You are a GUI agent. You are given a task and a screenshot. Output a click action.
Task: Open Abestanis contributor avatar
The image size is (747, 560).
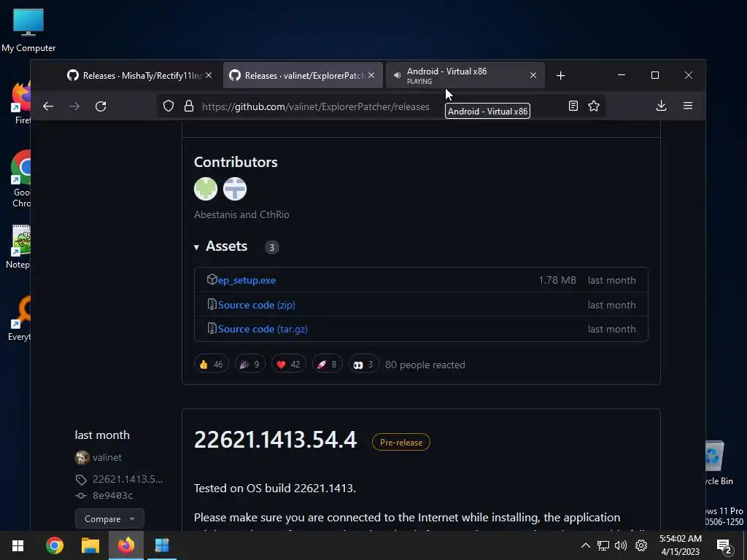(206, 189)
